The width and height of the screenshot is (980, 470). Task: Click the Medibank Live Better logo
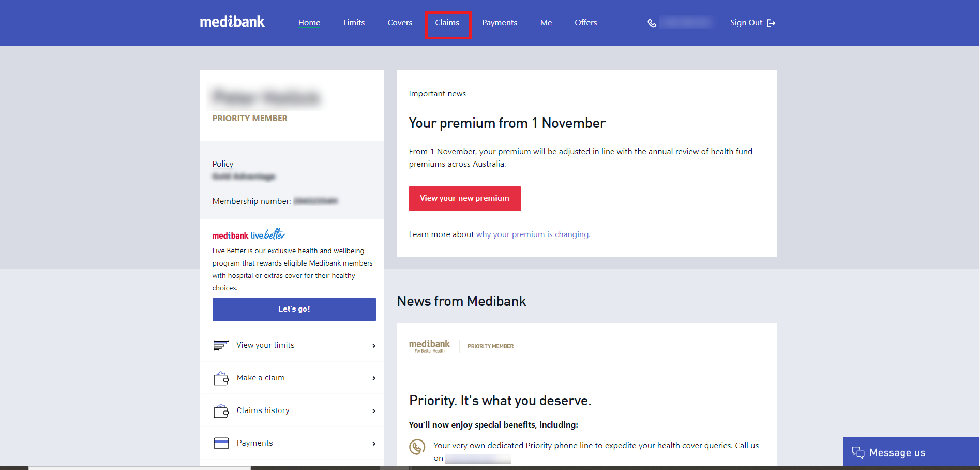[x=248, y=234]
